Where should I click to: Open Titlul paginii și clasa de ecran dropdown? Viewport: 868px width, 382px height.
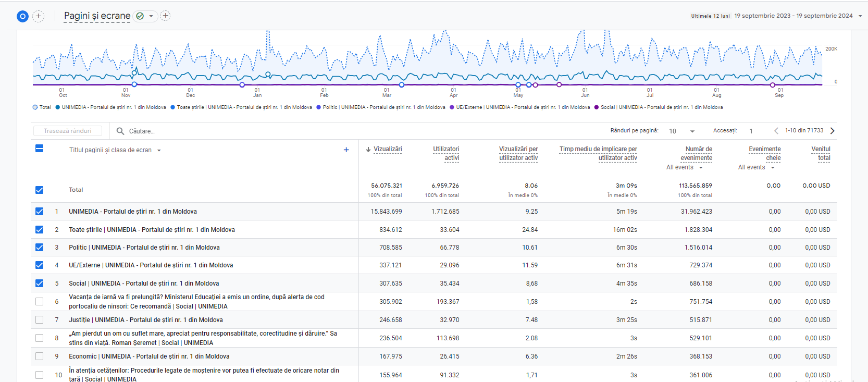click(115, 150)
